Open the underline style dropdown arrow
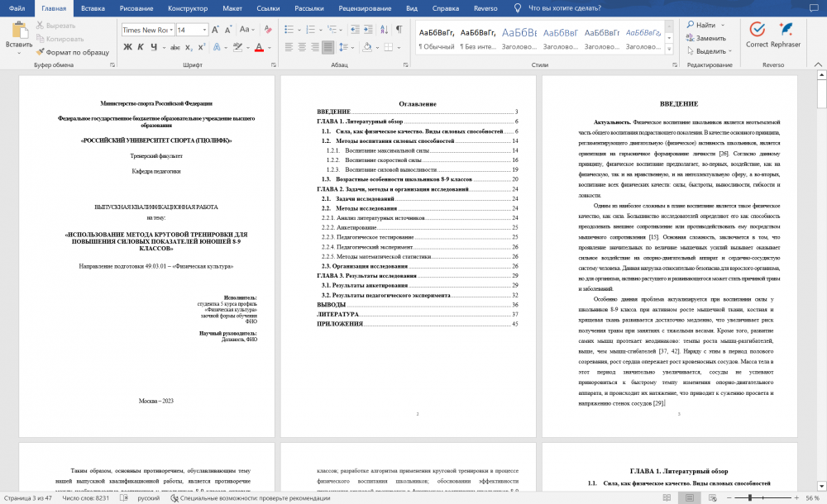The image size is (827, 504). [164, 47]
